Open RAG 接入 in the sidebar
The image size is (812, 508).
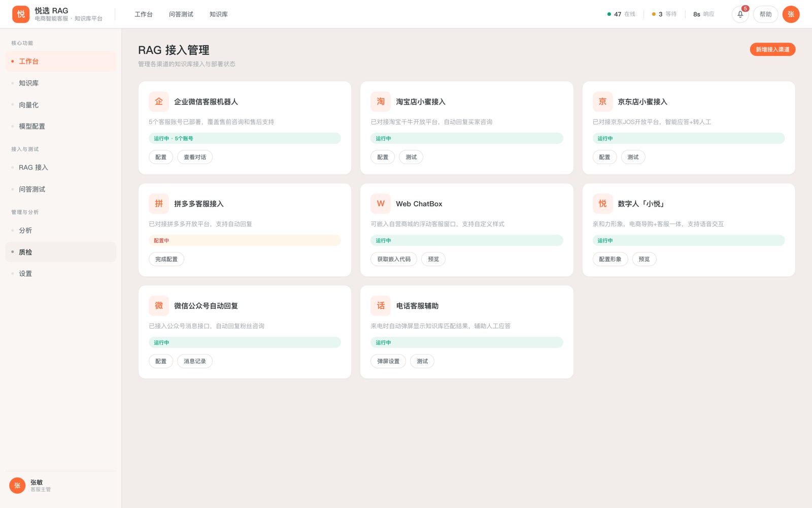pyautogui.click(x=61, y=168)
